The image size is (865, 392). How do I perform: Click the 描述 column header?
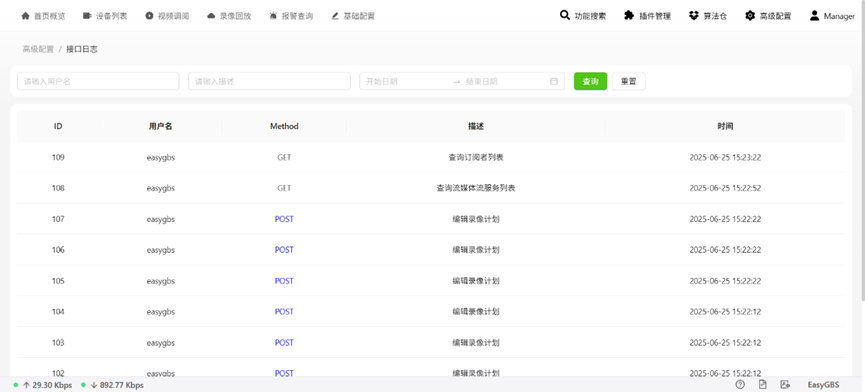tap(476, 126)
